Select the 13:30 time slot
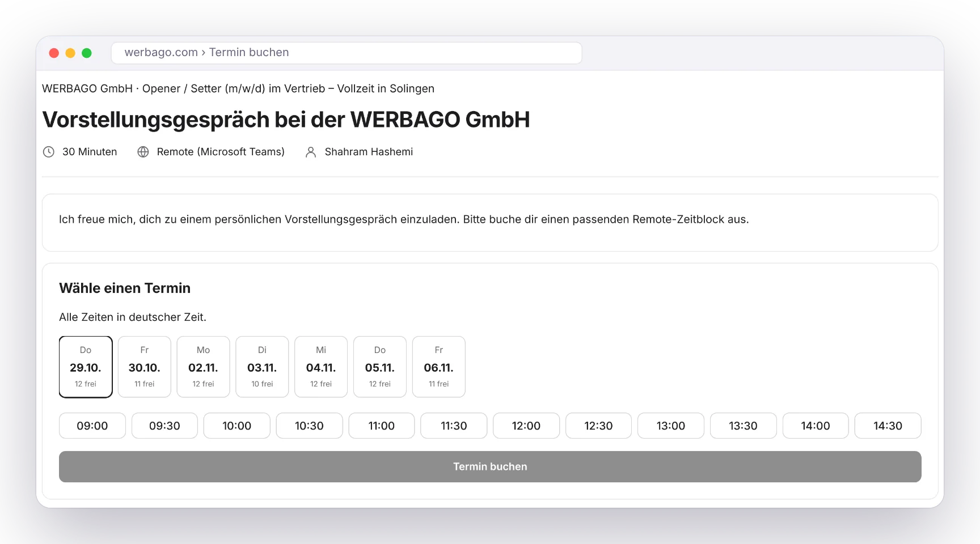 [744, 426]
